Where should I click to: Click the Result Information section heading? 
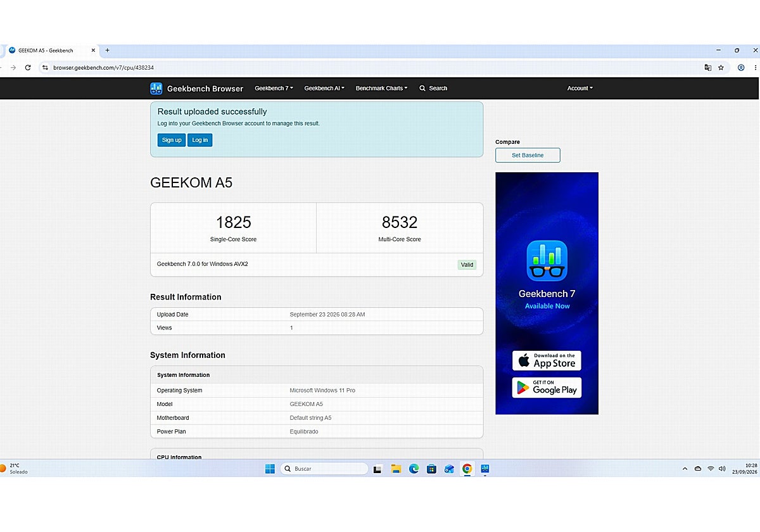coord(186,297)
